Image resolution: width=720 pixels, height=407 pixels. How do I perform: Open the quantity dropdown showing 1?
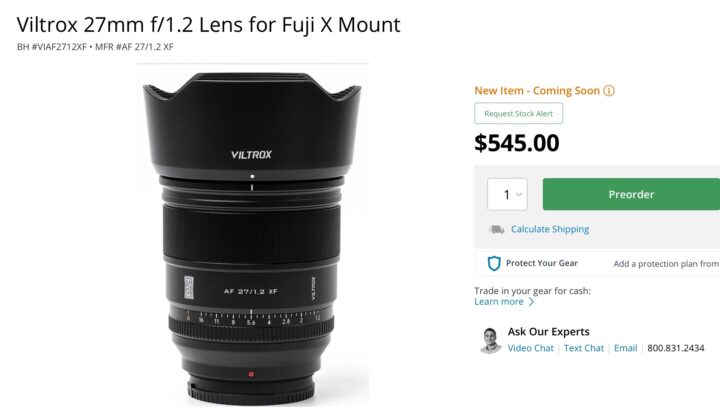[507, 194]
